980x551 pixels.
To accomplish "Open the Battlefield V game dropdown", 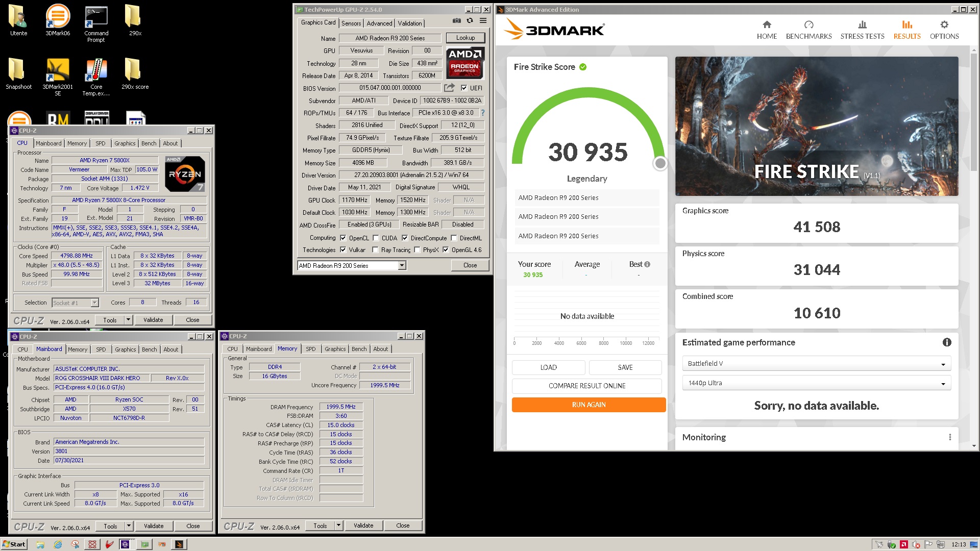I will pyautogui.click(x=816, y=364).
